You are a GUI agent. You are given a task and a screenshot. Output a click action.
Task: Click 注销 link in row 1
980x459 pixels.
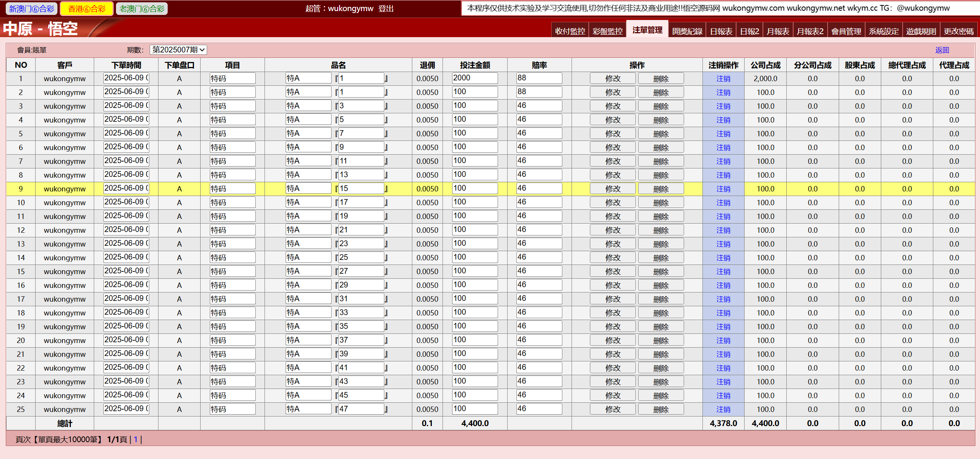tap(723, 78)
